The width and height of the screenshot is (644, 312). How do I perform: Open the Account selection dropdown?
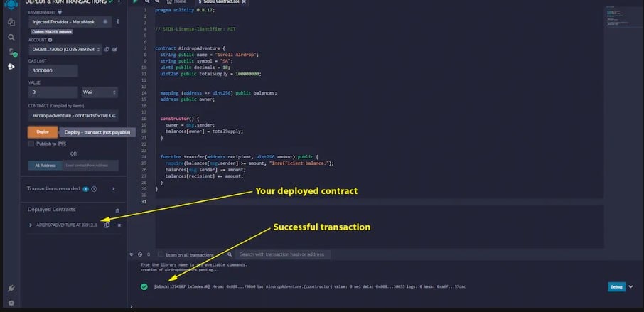coord(65,50)
